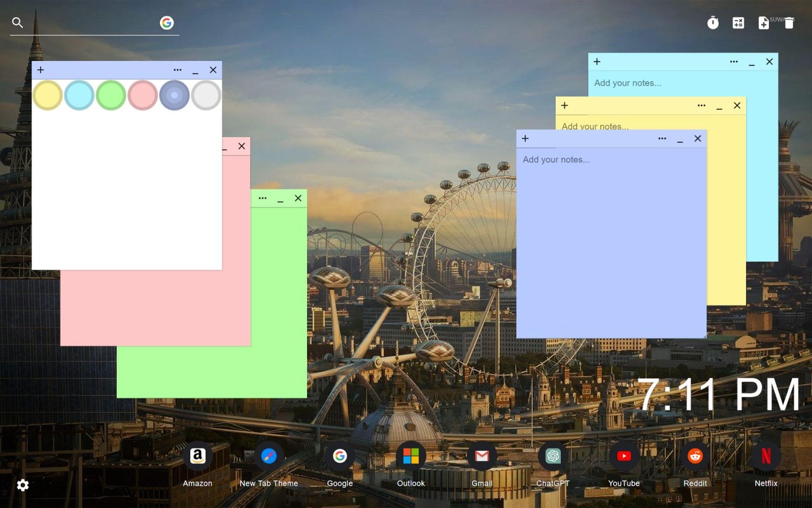
Task: Launch the New Tab Theme shortcut
Action: 269,456
